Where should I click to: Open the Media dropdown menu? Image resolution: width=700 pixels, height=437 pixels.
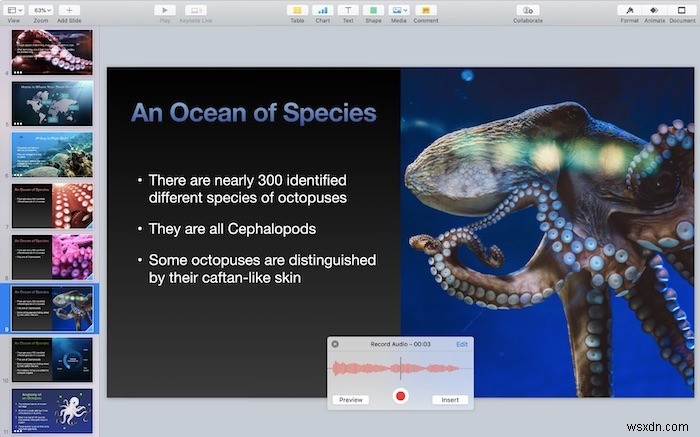click(x=399, y=10)
